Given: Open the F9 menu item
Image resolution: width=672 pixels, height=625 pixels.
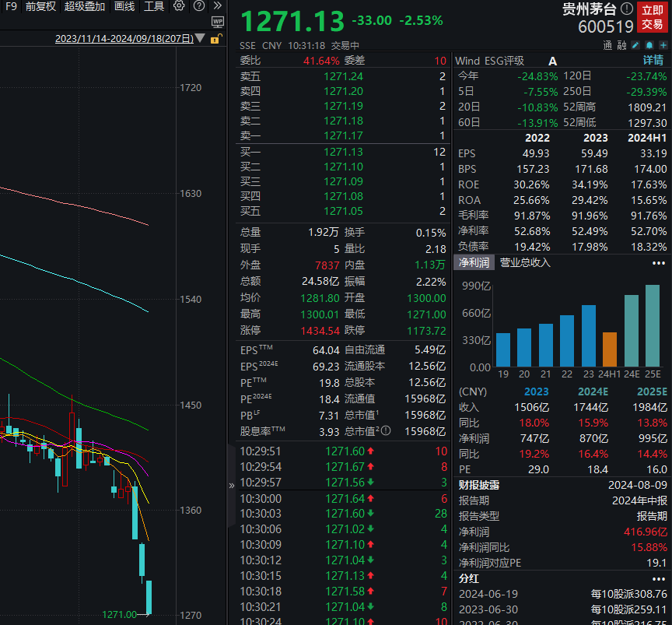Looking at the screenshot, I should click(11, 6).
